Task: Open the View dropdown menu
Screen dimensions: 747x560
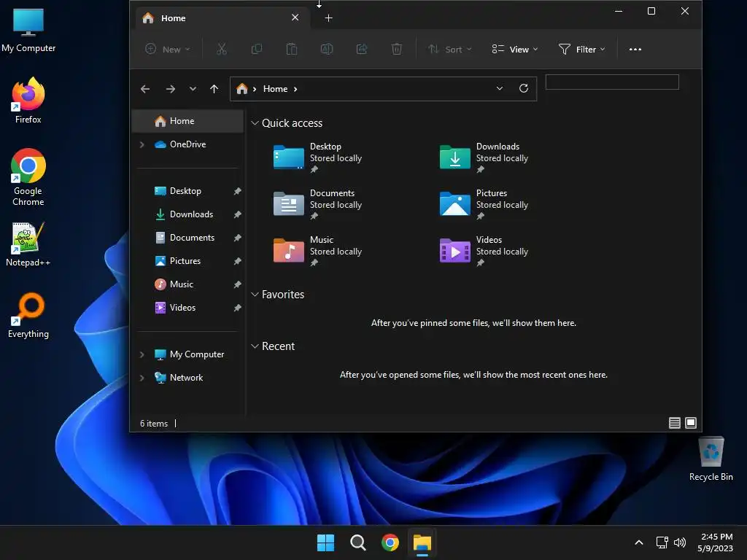Action: pyautogui.click(x=515, y=49)
